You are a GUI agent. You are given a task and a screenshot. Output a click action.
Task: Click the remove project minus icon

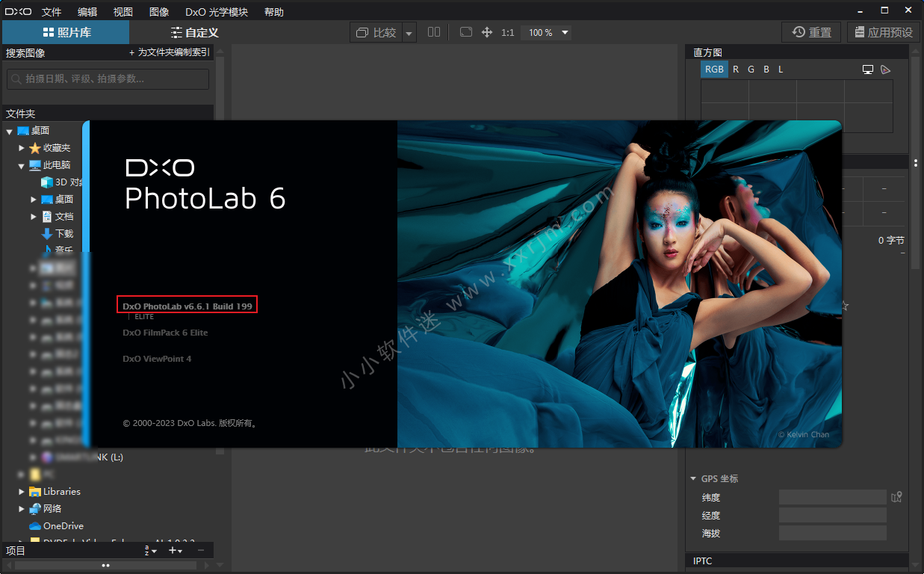coord(201,551)
